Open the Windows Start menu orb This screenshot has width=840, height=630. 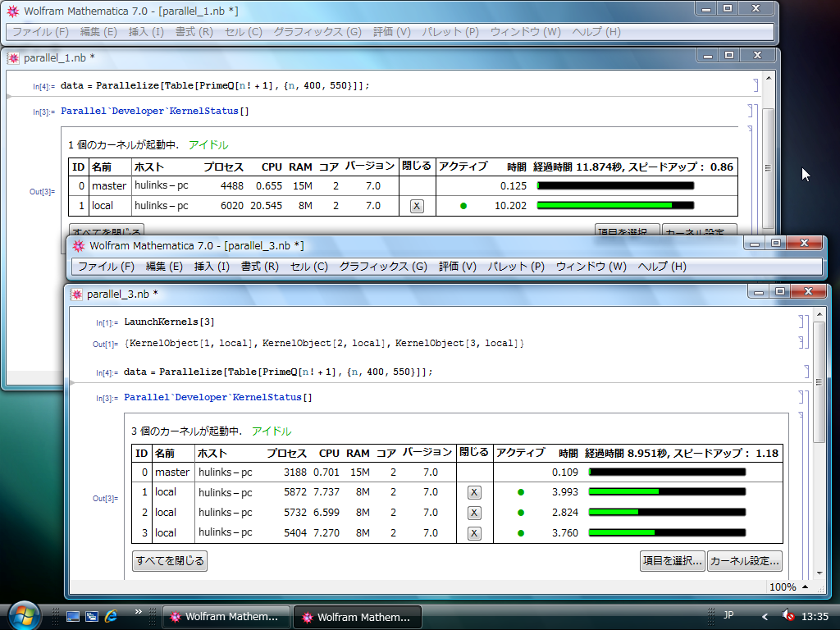pyautogui.click(x=24, y=616)
